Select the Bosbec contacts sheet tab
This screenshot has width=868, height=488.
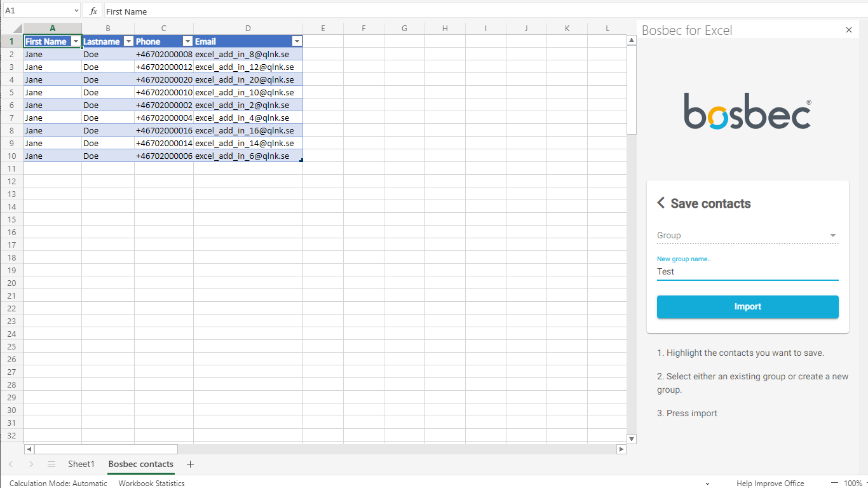(x=141, y=464)
